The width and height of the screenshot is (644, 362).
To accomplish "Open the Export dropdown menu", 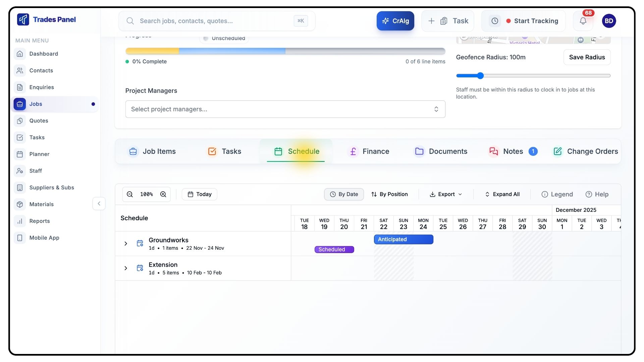I will coord(446,194).
